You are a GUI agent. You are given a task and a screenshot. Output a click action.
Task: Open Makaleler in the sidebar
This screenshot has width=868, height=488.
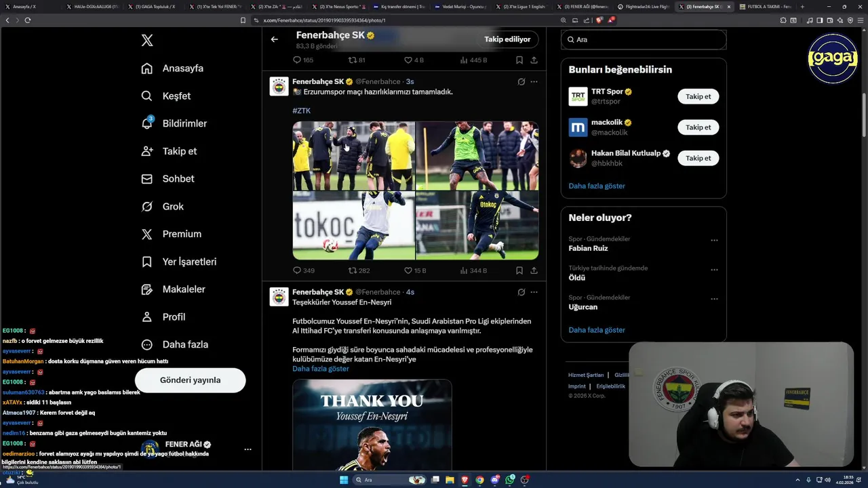[x=173, y=289]
